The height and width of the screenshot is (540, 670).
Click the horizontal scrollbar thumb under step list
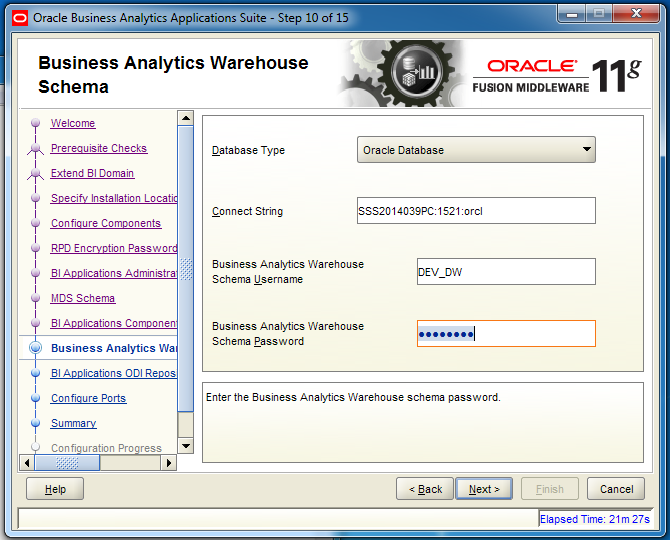[67, 463]
